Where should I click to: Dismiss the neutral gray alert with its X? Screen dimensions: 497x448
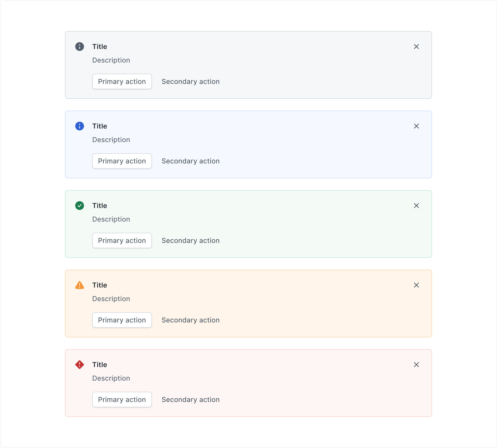(416, 47)
